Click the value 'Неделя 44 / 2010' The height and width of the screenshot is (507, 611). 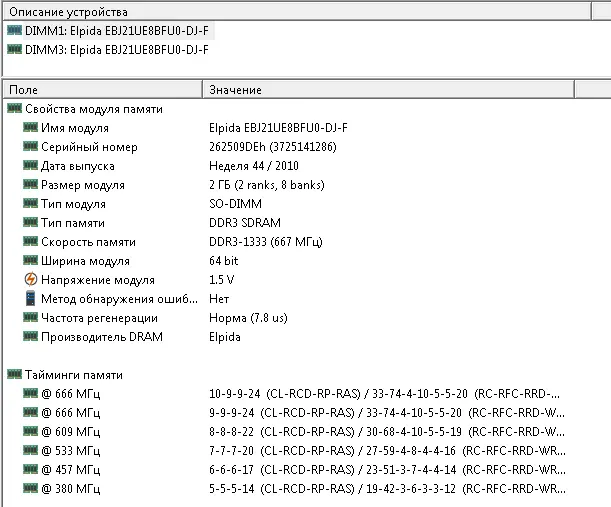[x=254, y=166]
